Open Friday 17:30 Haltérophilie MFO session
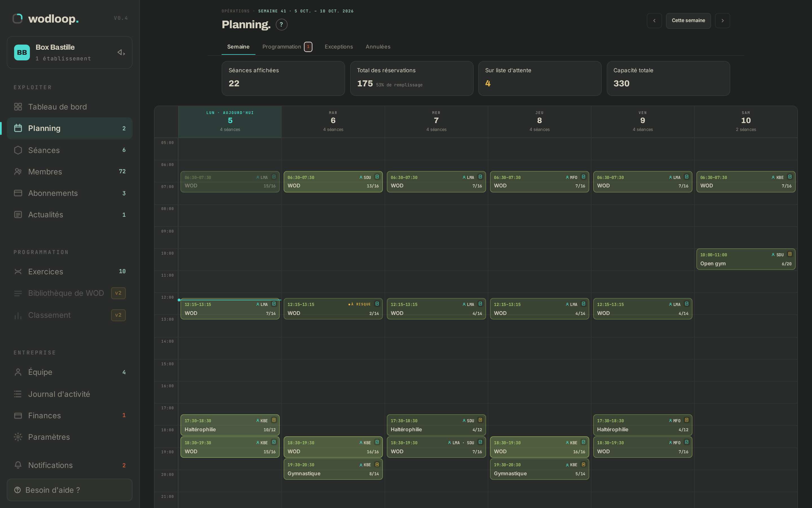This screenshot has height=508, width=812. point(643,425)
